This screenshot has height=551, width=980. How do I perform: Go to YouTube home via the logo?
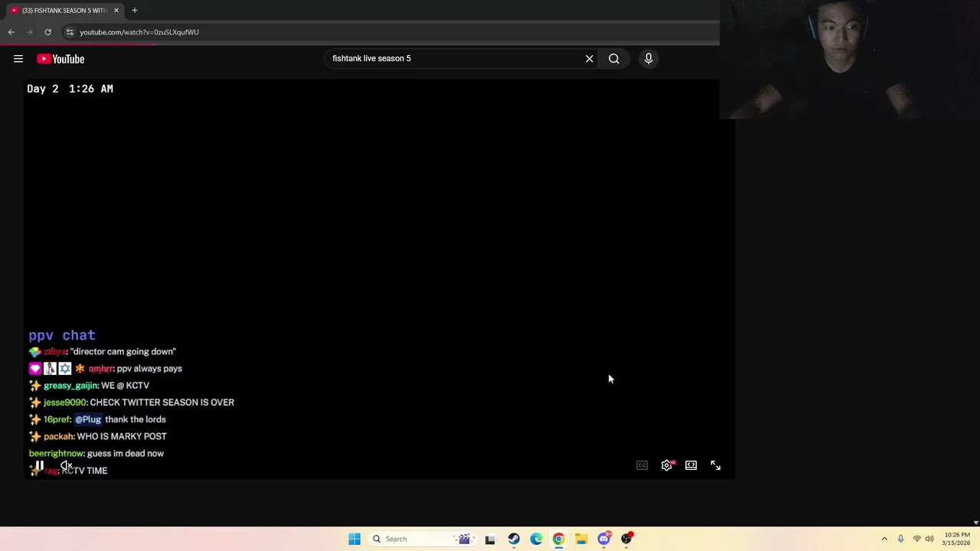60,59
